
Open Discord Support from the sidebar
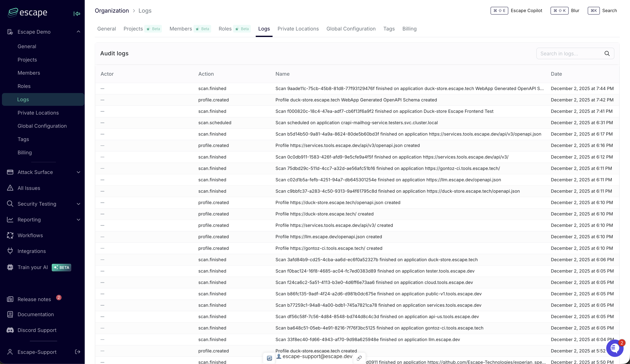(x=37, y=330)
